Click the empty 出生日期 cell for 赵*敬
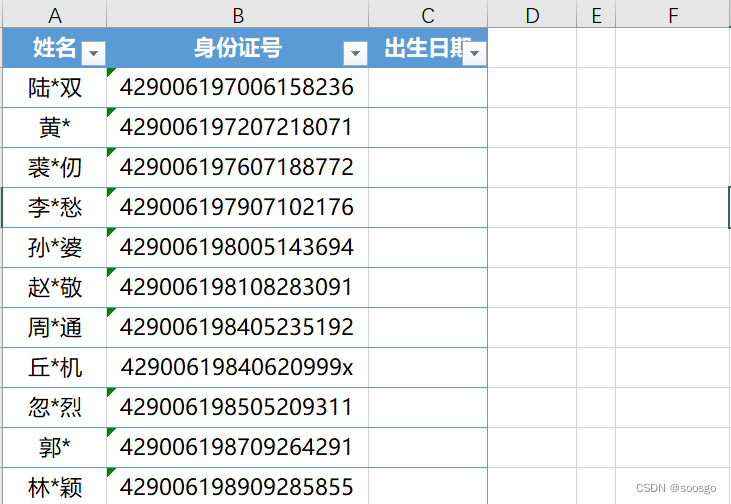 pyautogui.click(x=428, y=288)
